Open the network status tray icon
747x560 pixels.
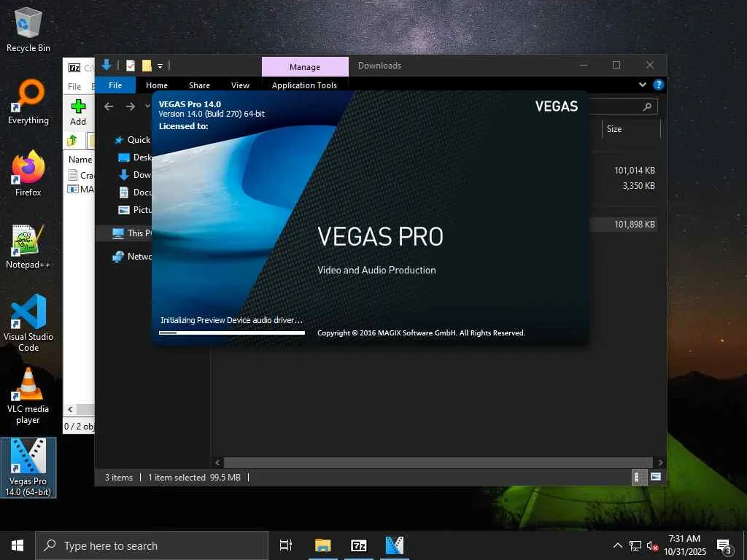[635, 545]
